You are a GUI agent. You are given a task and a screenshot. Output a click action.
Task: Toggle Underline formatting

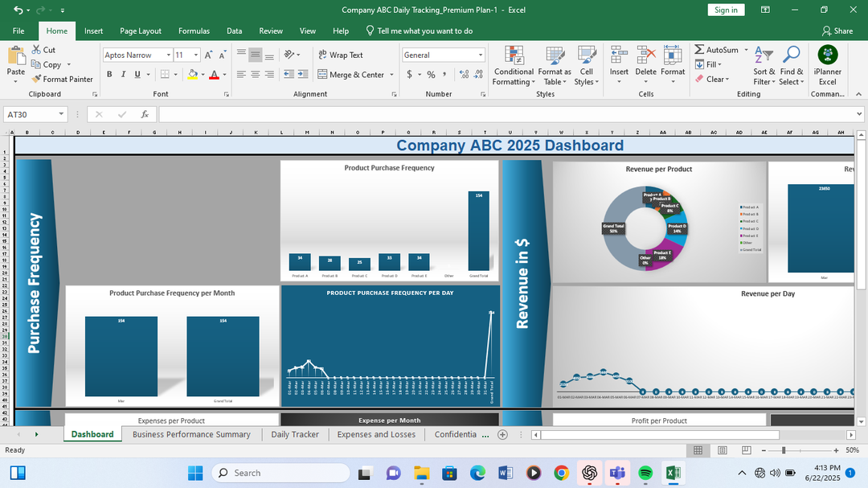137,74
